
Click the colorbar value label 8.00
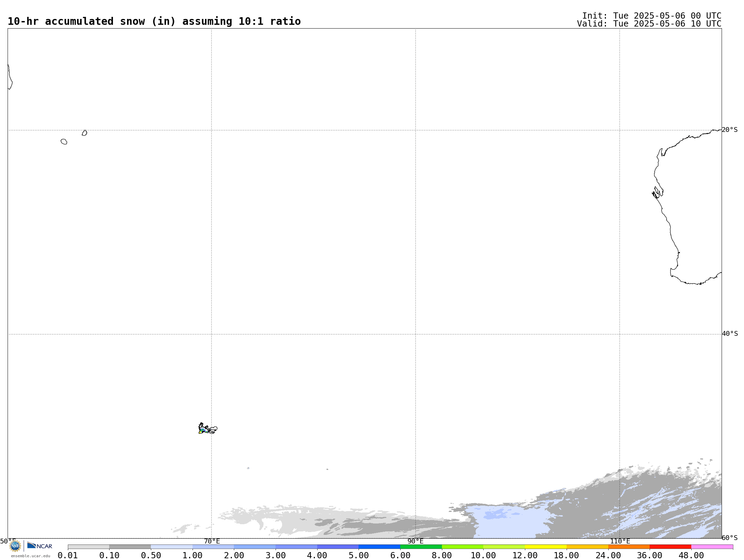[442, 556]
